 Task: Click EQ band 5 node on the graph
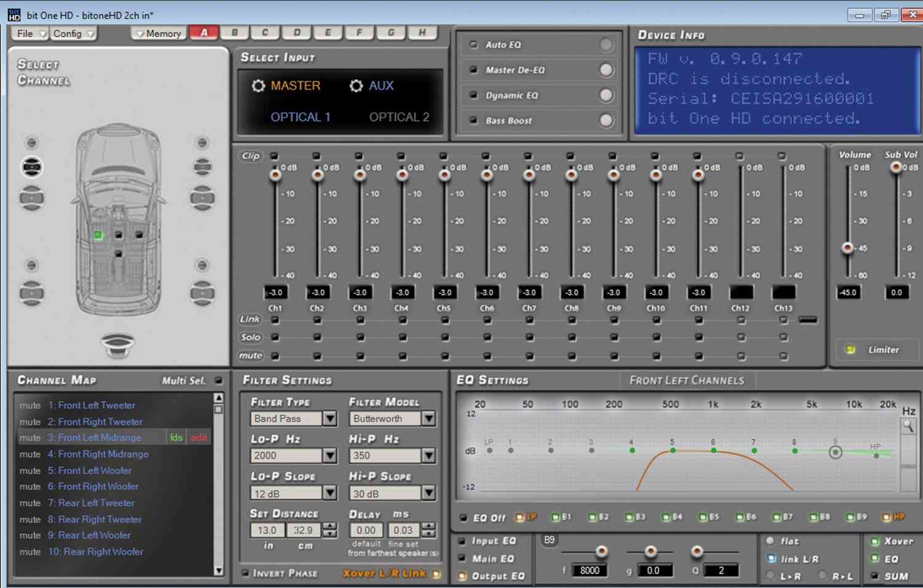click(673, 451)
